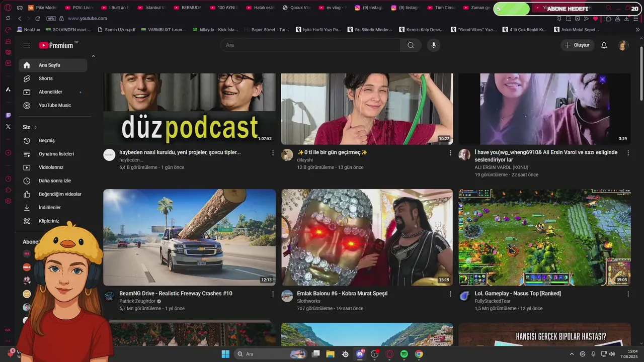This screenshot has height=362, width=644.
Task: Switch to the Çocuk Vlog tab
Action: [296, 8]
